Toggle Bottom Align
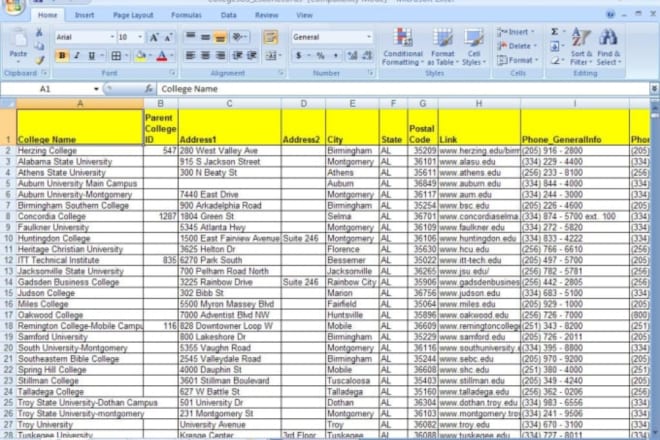This screenshot has width=660, height=440. pyautogui.click(x=220, y=37)
